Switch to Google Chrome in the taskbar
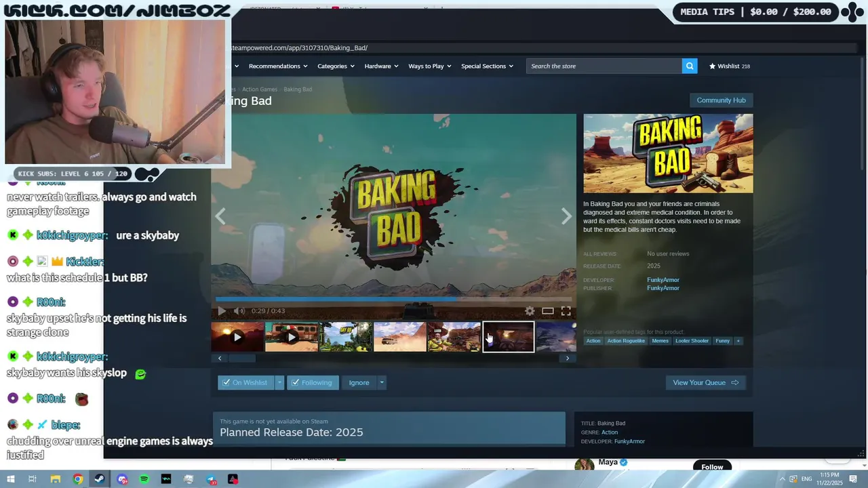This screenshot has width=868, height=488. tap(78, 479)
